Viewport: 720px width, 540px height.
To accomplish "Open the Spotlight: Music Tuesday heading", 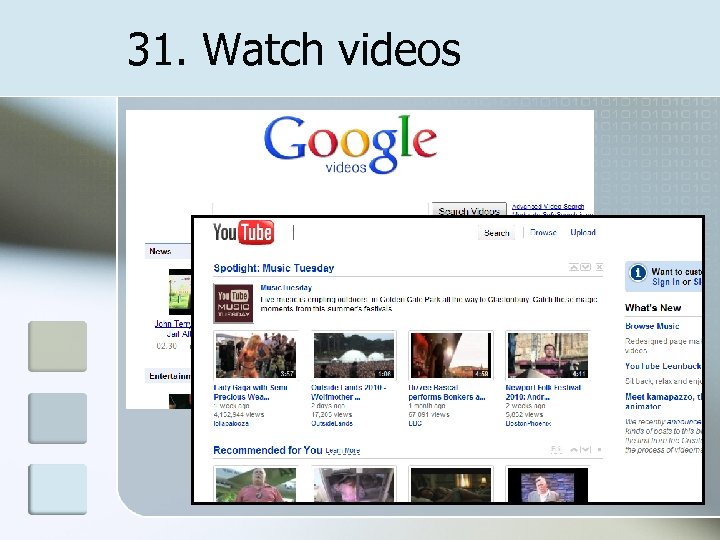I will point(274,268).
